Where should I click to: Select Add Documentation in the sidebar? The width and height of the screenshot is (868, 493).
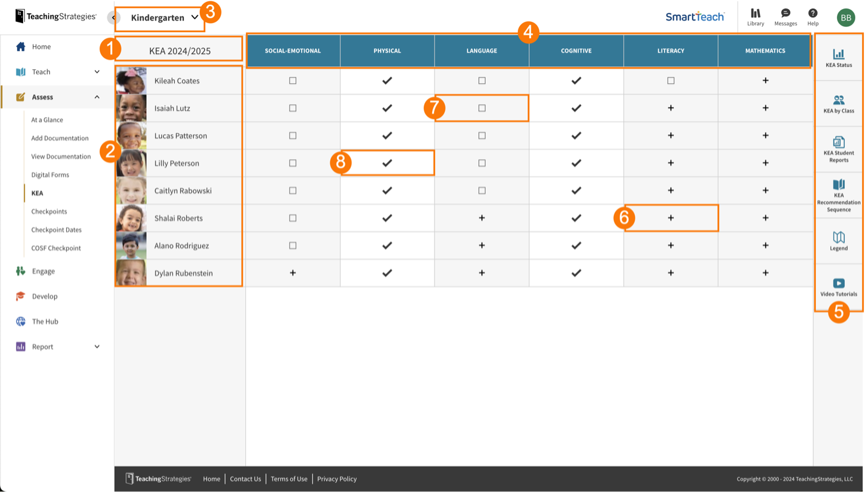coord(59,138)
